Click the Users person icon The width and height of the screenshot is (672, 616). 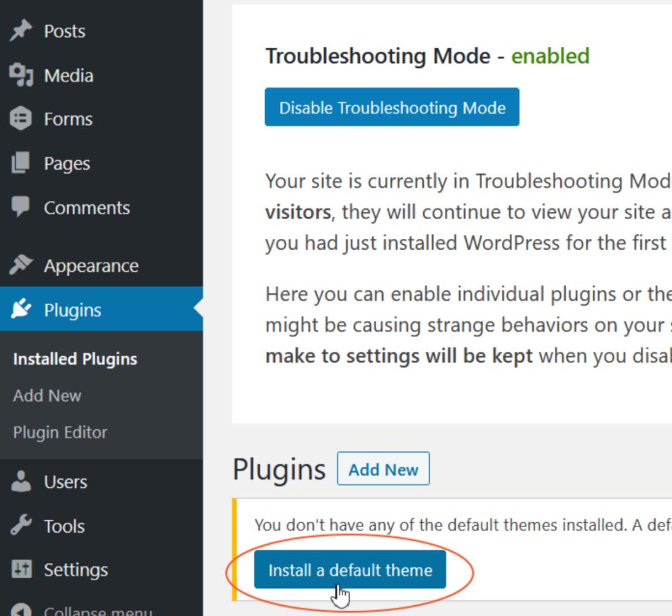coord(22,482)
